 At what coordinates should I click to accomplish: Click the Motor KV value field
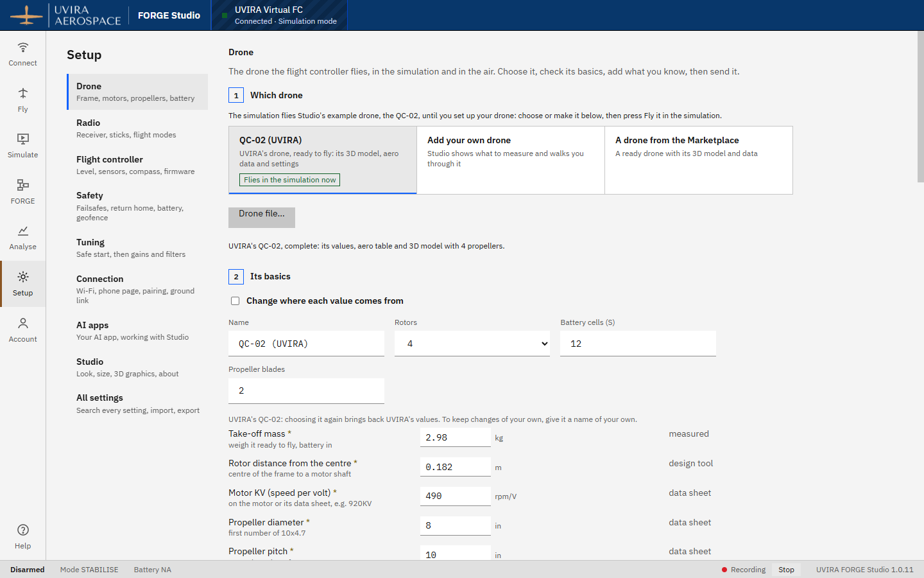coord(456,496)
